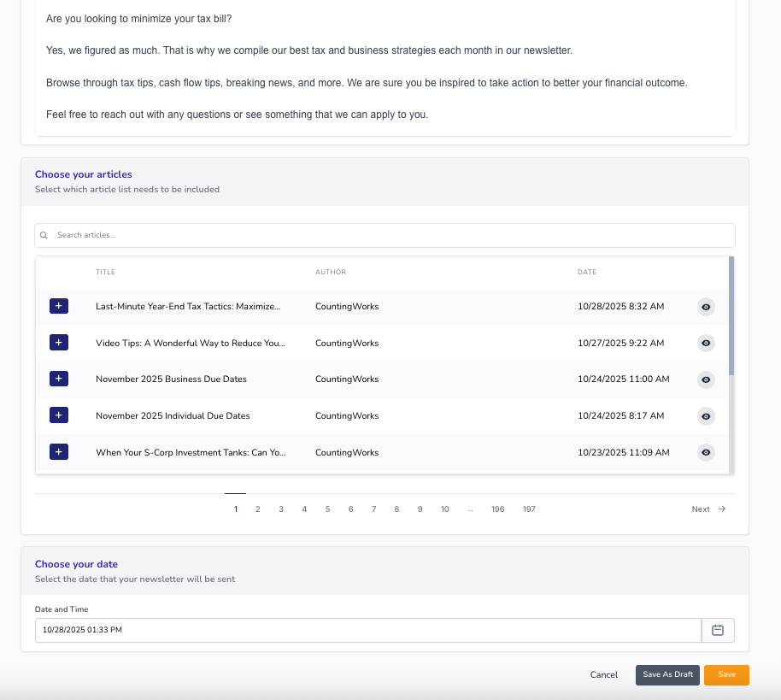Preview the Video Tips article via eye icon
The width and height of the screenshot is (781, 700).
pos(706,344)
